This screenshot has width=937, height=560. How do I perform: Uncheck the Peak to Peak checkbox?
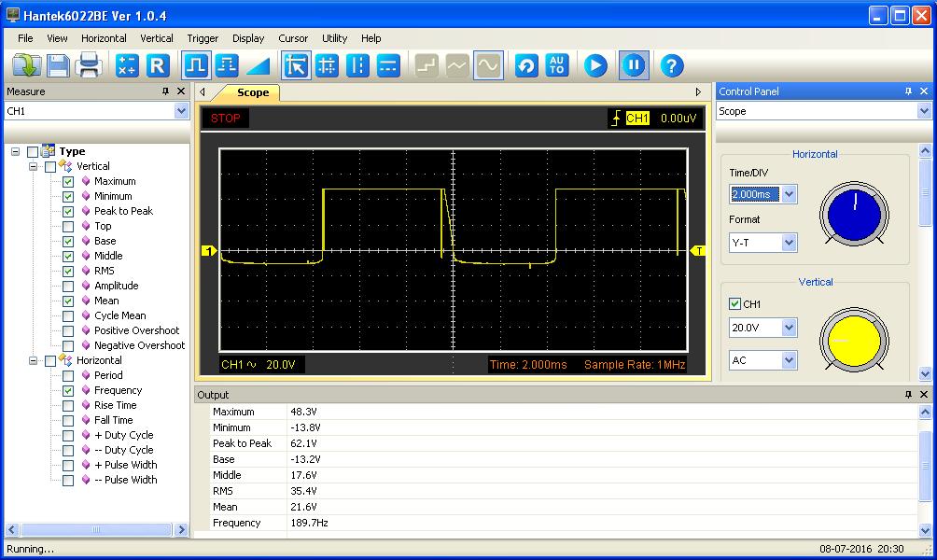pos(68,212)
